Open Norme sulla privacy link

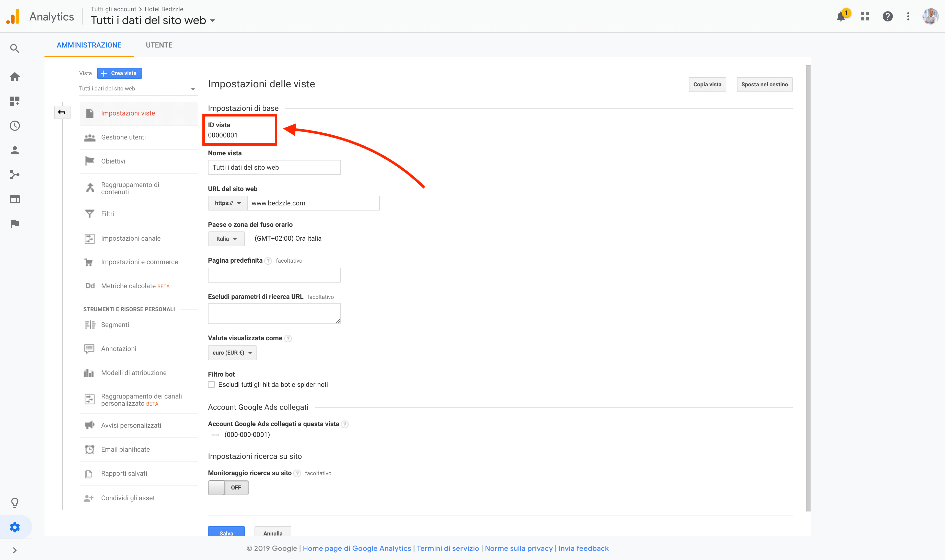(x=518, y=548)
